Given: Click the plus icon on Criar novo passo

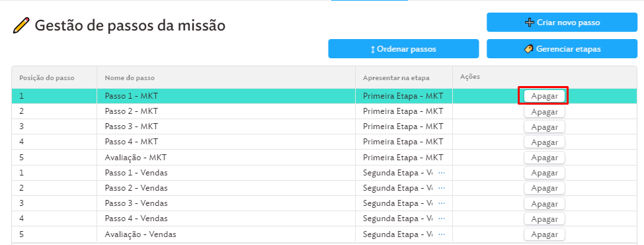Looking at the screenshot, I should [x=530, y=23].
